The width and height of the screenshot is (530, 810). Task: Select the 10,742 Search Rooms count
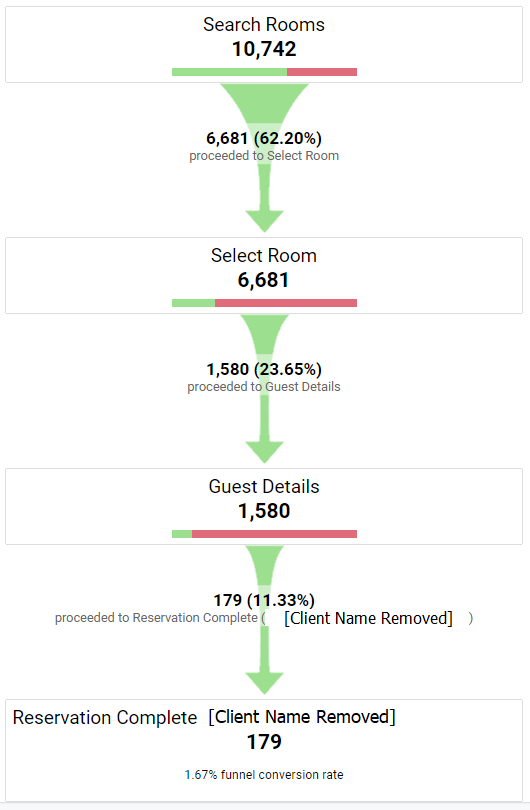(264, 49)
